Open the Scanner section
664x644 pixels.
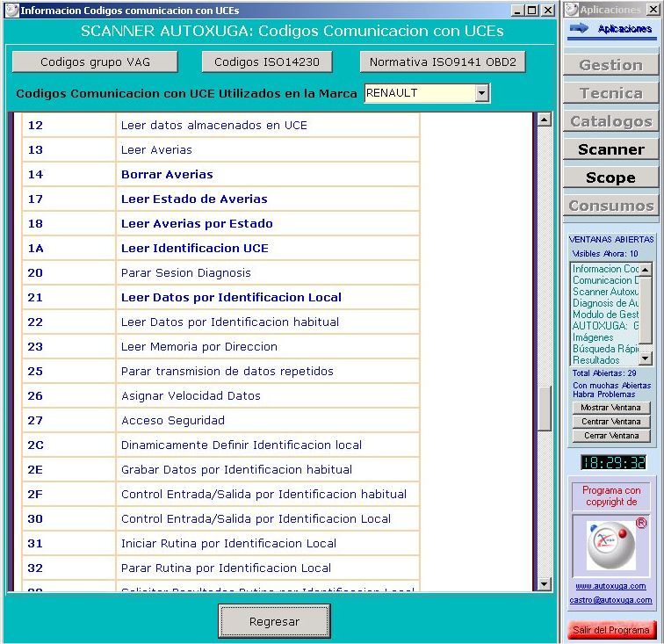tap(610, 149)
